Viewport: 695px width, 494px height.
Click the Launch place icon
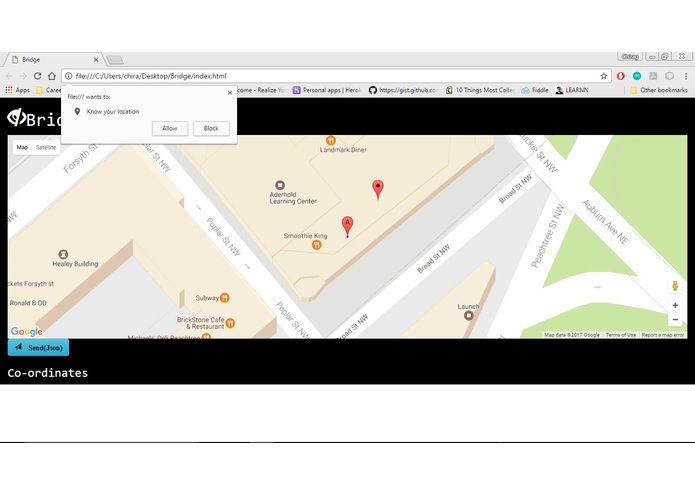pos(469,315)
